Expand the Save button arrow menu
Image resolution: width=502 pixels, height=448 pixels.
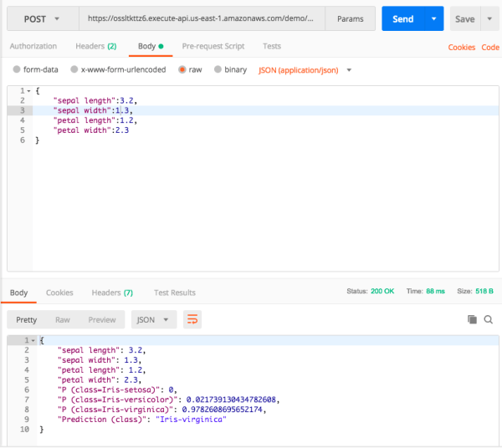click(x=489, y=19)
